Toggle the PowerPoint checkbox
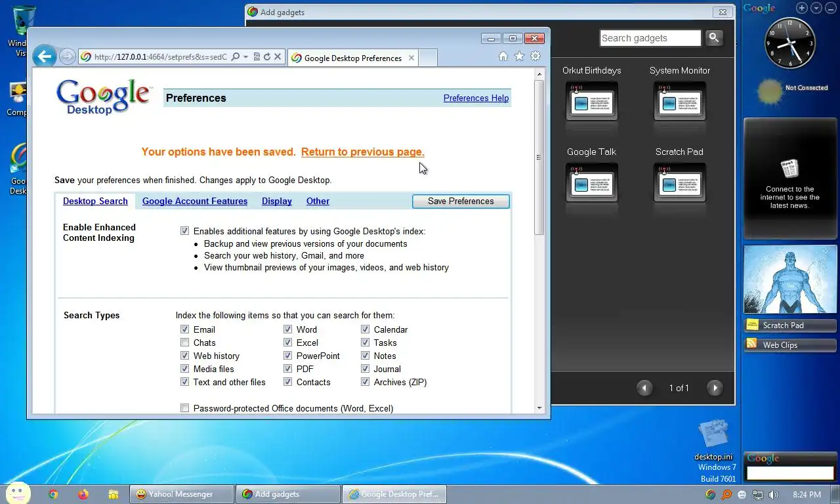This screenshot has width=840, height=504. [287, 356]
